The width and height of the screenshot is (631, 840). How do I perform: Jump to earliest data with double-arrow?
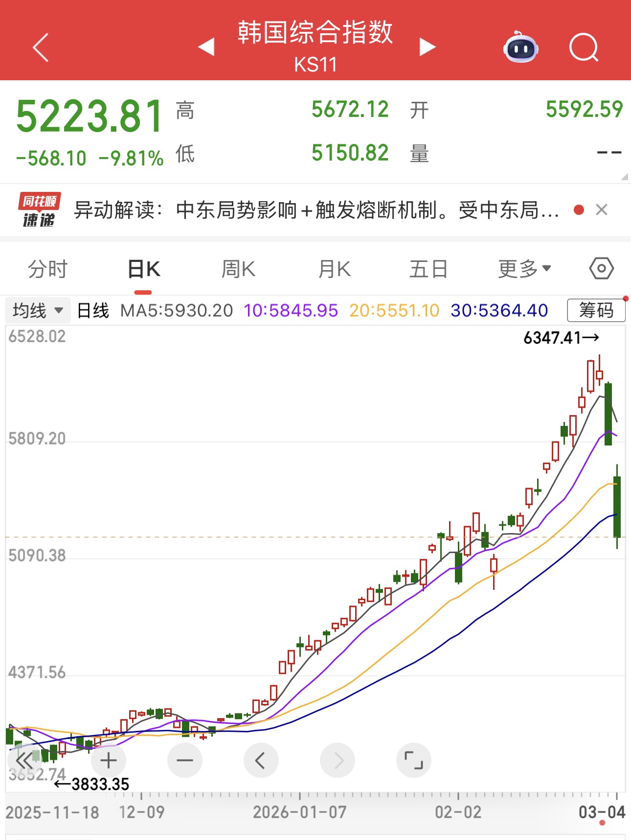24,760
